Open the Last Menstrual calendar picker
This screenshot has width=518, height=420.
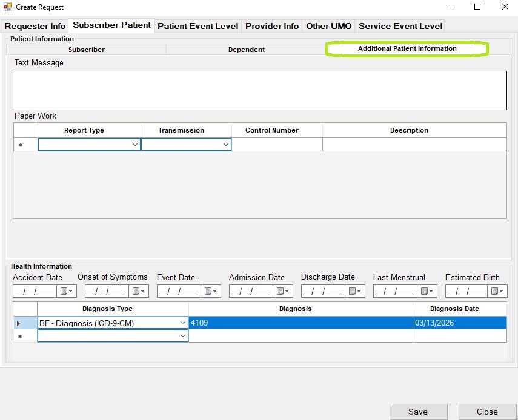pos(427,291)
